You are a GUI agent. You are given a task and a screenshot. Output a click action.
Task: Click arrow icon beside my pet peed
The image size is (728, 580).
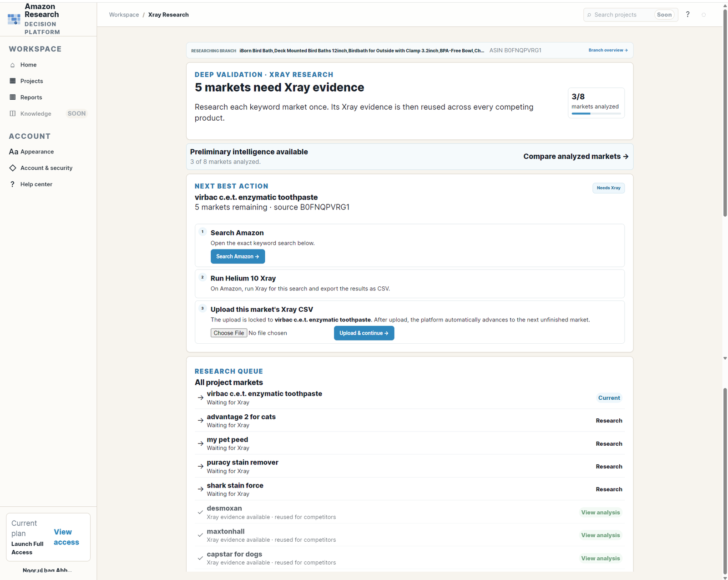(201, 443)
